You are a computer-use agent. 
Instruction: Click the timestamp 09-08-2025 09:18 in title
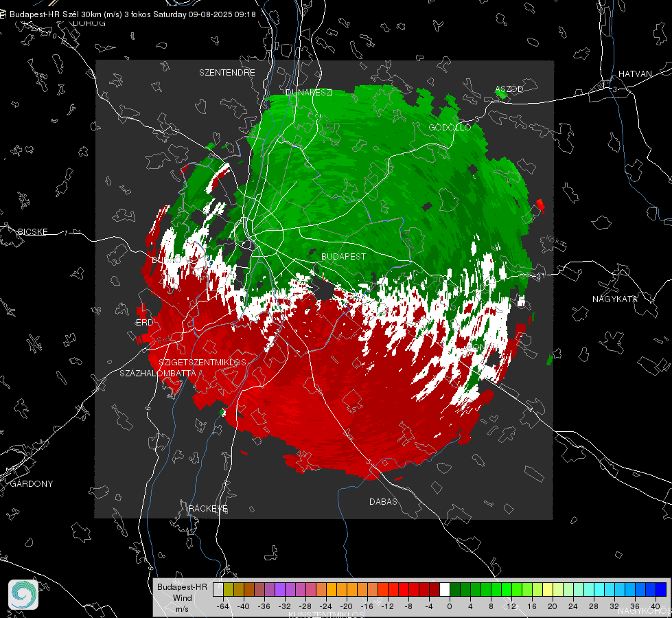[222, 14]
